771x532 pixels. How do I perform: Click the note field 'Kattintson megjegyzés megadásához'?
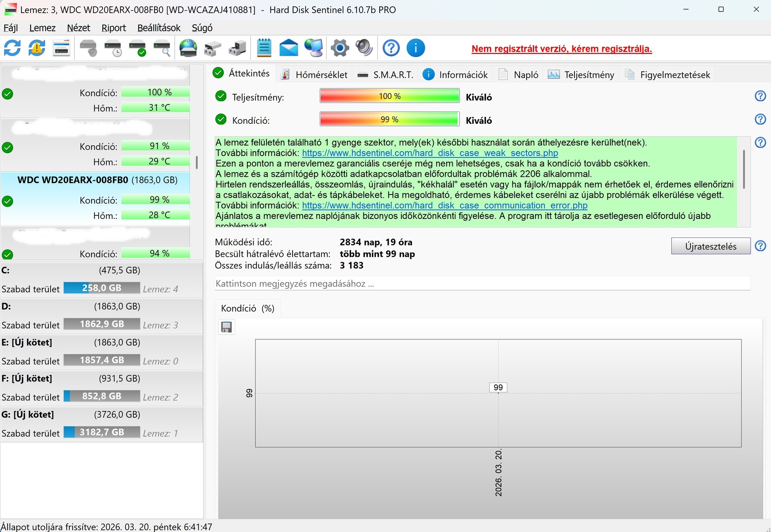pyautogui.click(x=482, y=283)
